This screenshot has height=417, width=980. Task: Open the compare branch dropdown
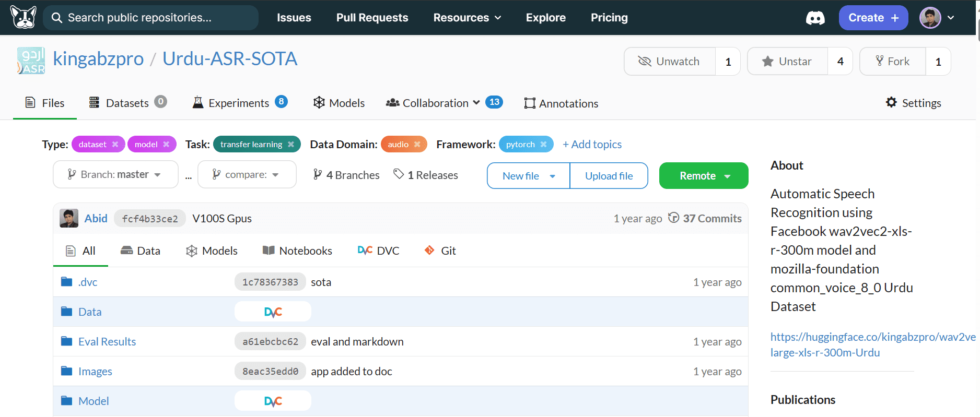coord(247,174)
